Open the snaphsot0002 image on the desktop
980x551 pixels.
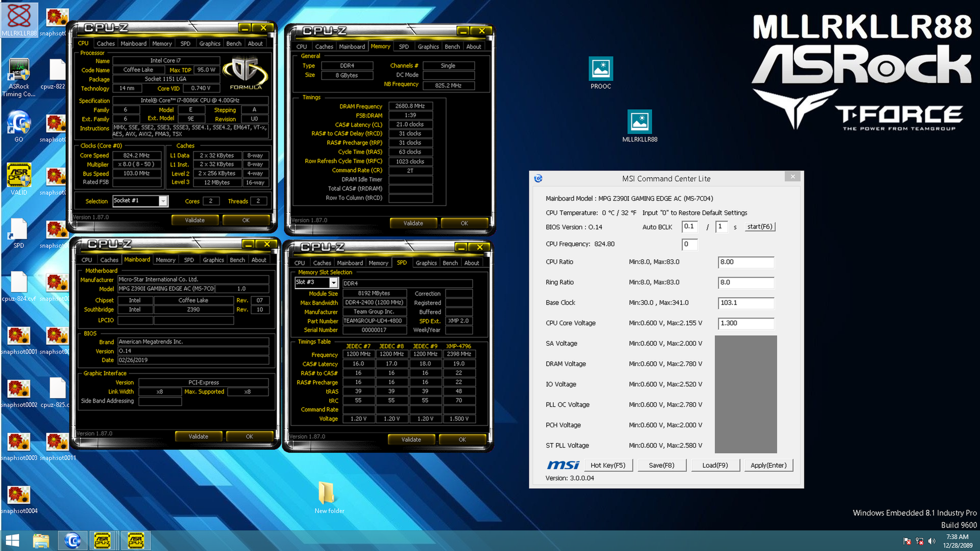[x=19, y=393]
